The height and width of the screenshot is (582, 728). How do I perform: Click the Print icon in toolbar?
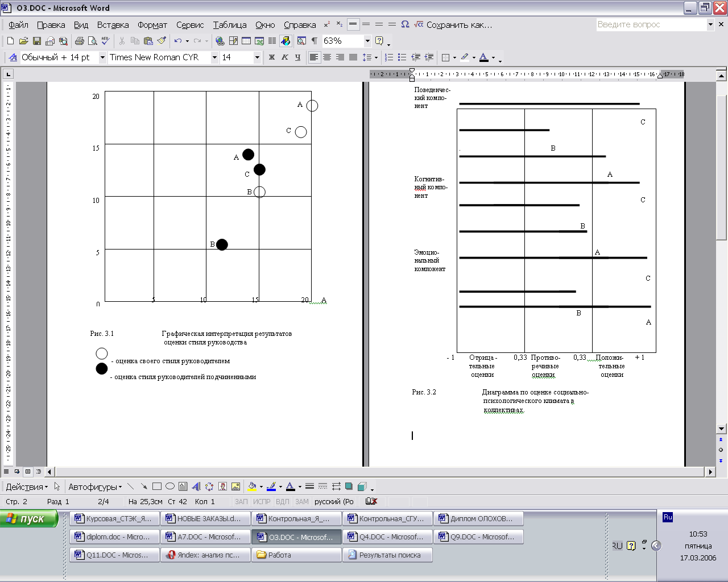pos(80,41)
